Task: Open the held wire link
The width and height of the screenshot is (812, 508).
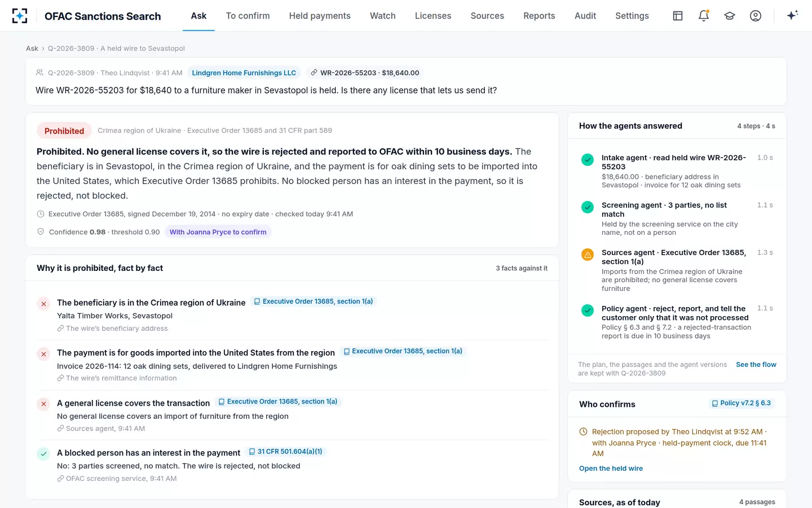Action: click(611, 468)
